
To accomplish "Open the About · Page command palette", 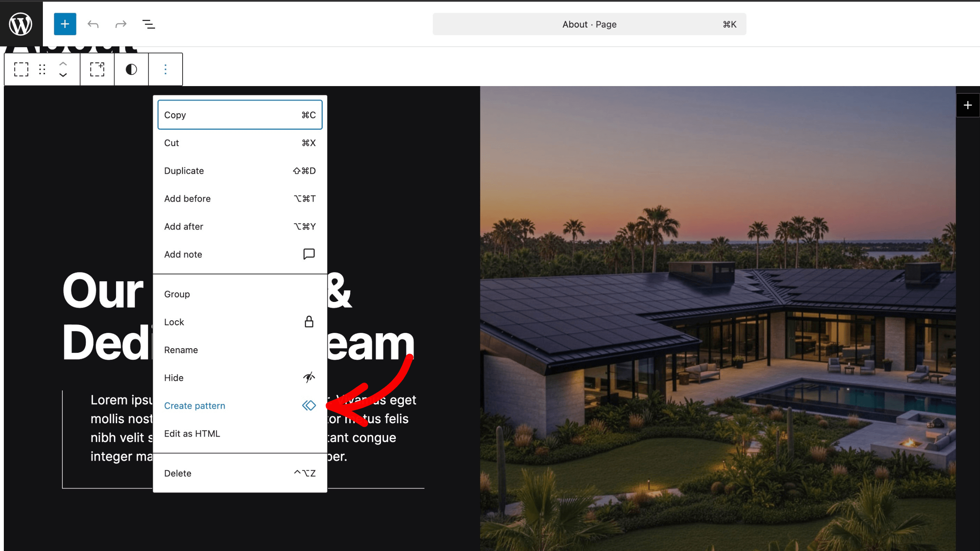I will click(x=589, y=24).
